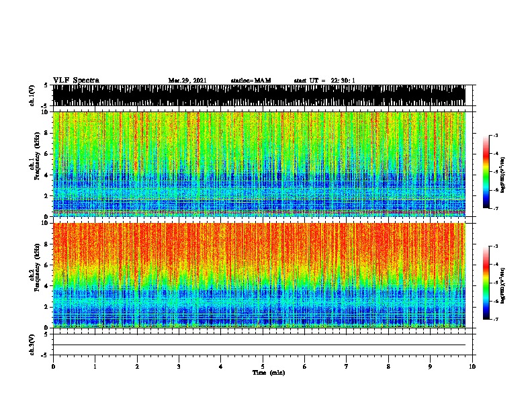
Task: Click time axis tick label "7"
Action: (x=347, y=367)
